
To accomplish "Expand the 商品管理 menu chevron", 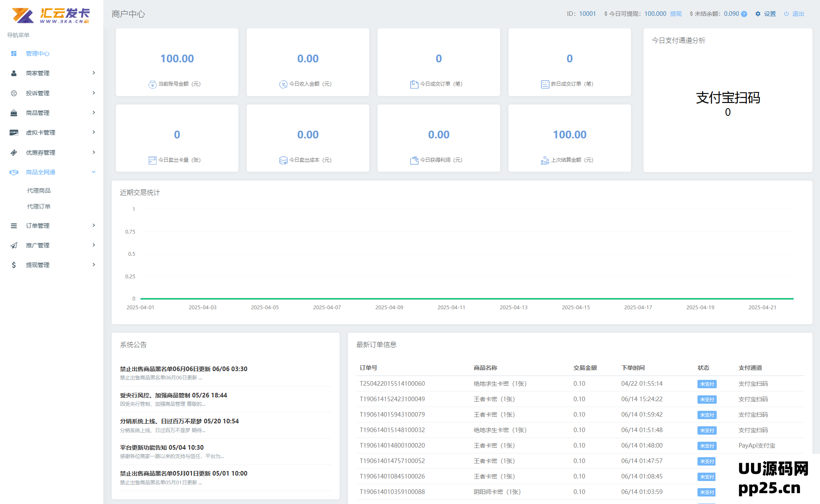I will (x=94, y=113).
